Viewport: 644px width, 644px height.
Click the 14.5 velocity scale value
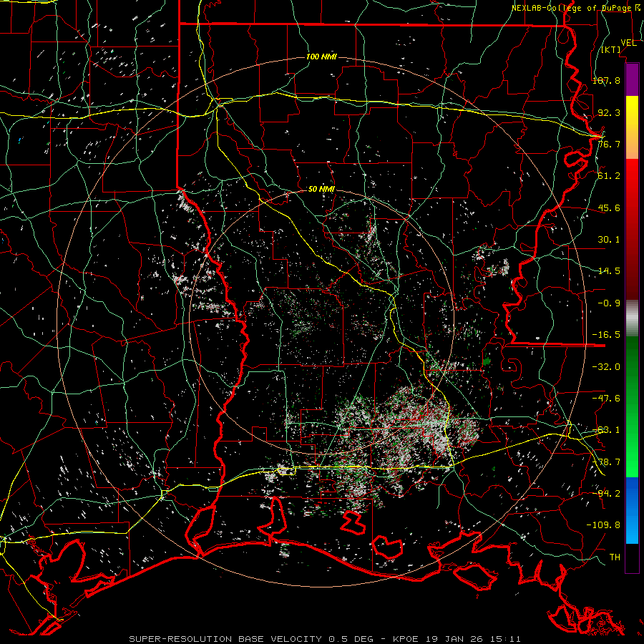click(609, 271)
